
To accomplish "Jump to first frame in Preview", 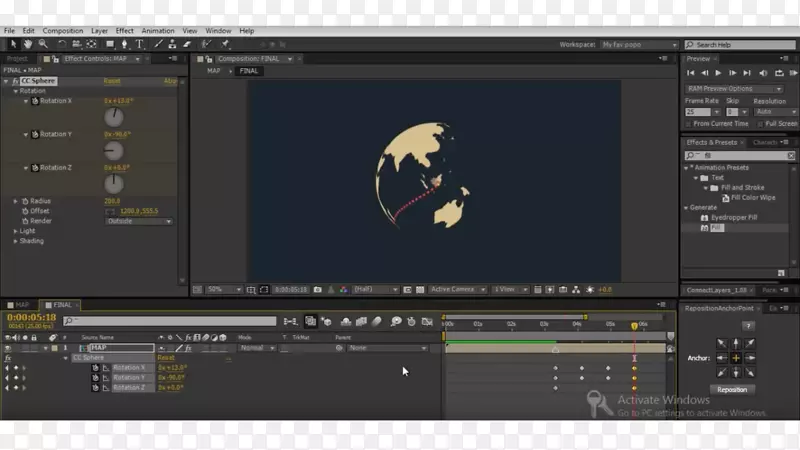I will pyautogui.click(x=690, y=73).
